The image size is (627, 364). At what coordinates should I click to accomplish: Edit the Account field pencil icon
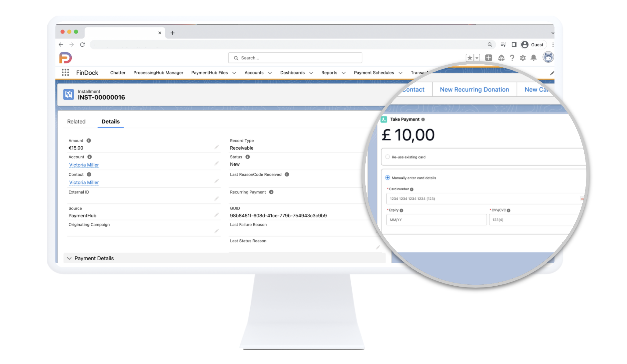(x=216, y=163)
